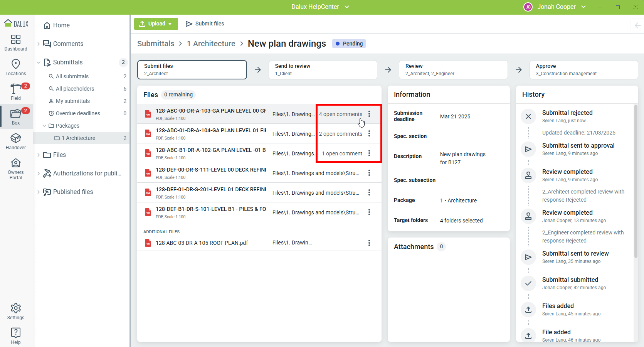Expand the Comments tree node
This screenshot has width=644, height=347.
(x=39, y=44)
